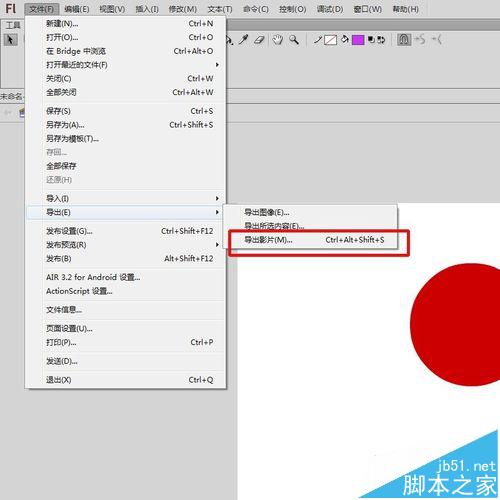500x500 pixels.
Task: Click the stroke color pencil icon
Action: (x=318, y=40)
